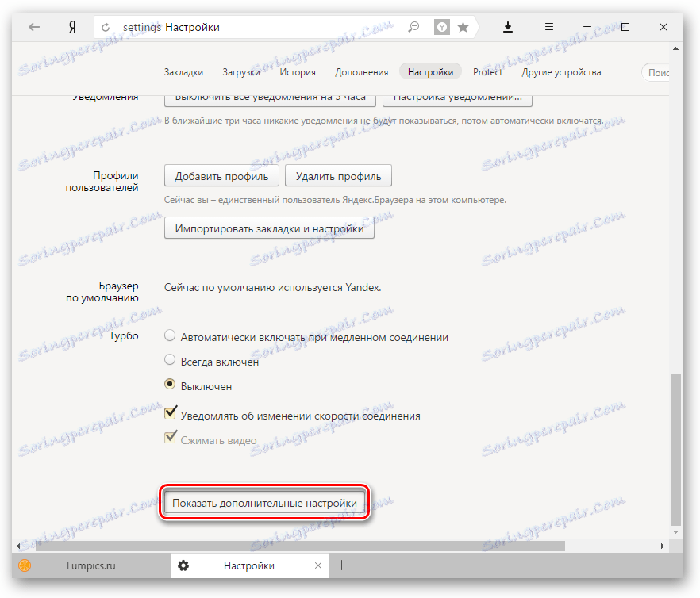Open the Дополнения section

(362, 72)
